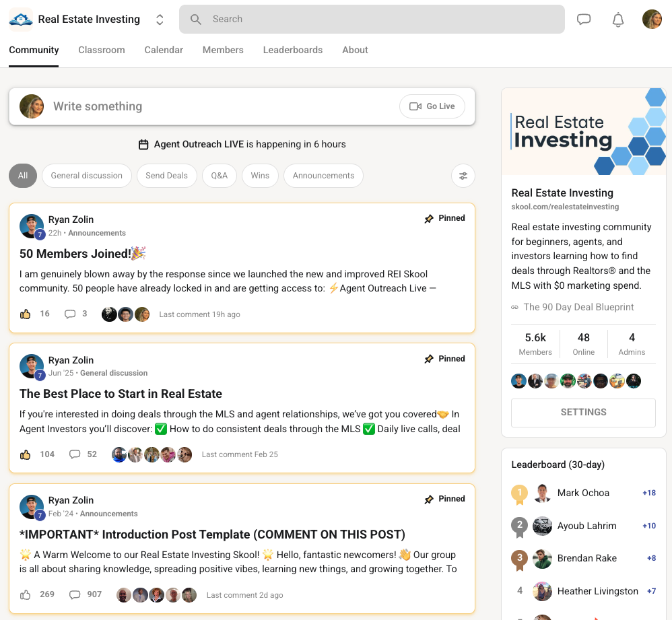Open the 907 comments bubble icon

tap(75, 594)
